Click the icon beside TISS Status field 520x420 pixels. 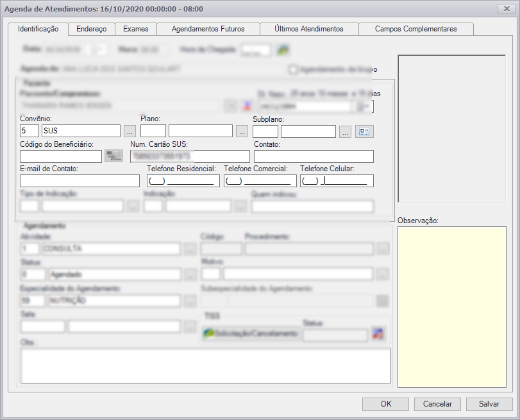(x=378, y=333)
